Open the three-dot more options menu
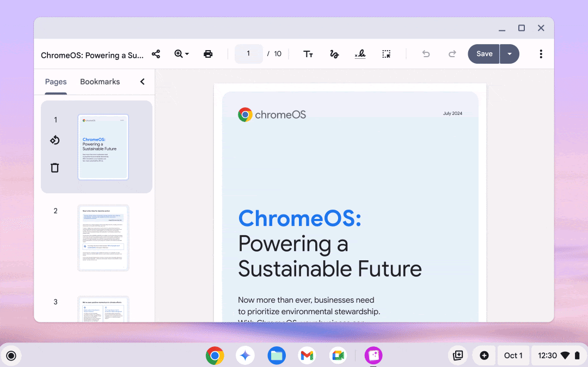588x367 pixels. pyautogui.click(x=541, y=54)
